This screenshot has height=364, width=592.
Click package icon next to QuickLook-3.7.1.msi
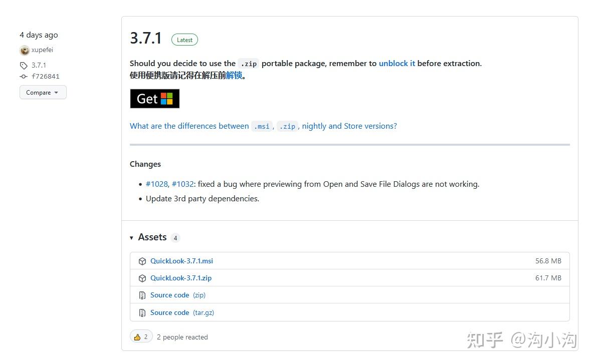142,261
